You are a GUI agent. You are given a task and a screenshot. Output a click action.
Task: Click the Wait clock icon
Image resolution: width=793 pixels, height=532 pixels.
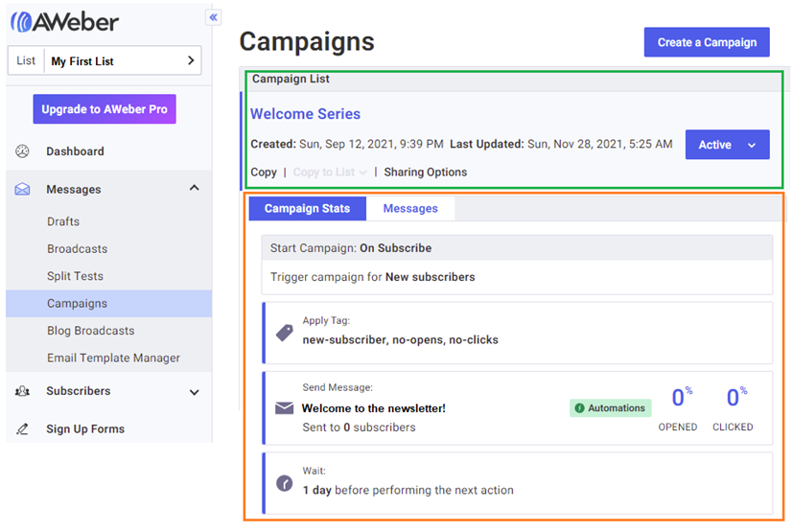coord(284,483)
